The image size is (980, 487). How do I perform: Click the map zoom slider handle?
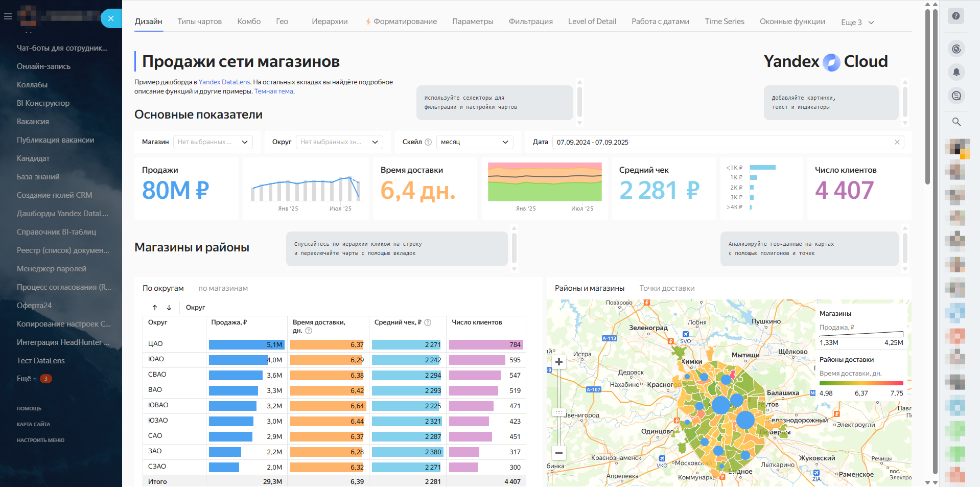pos(559,412)
